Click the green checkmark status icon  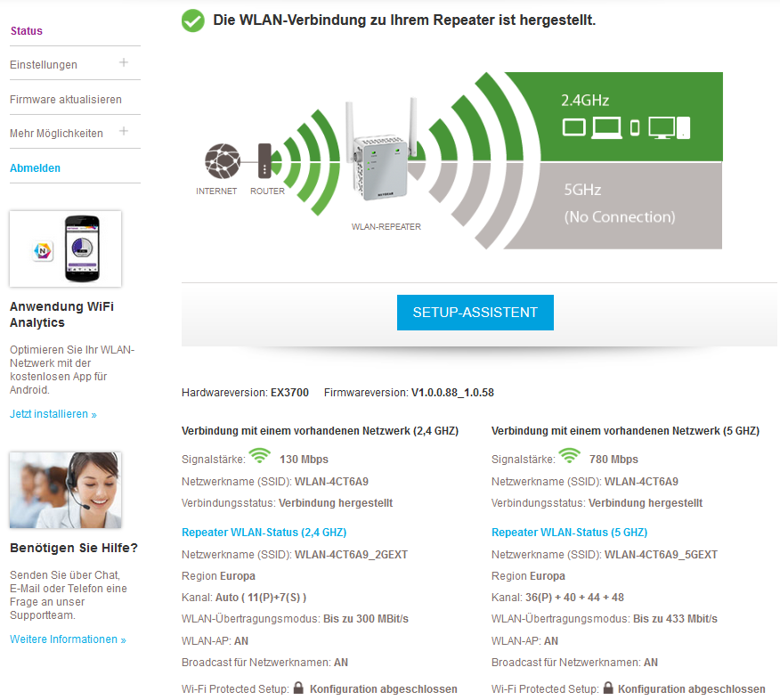[193, 20]
